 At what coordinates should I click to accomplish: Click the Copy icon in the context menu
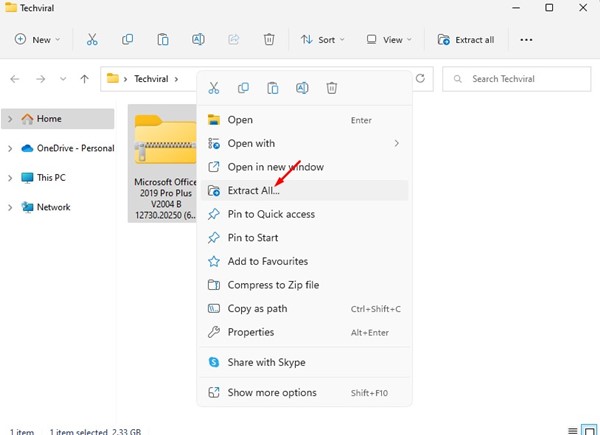click(243, 88)
